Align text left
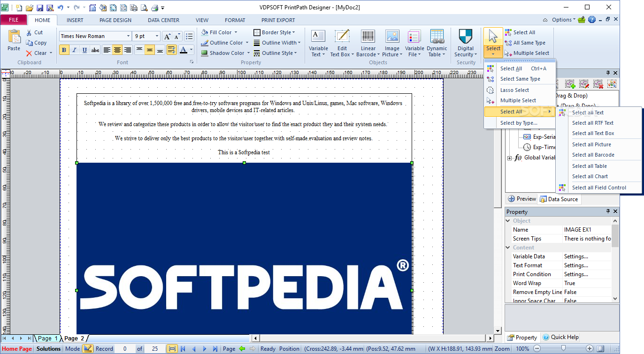The height and width of the screenshot is (354, 644). [x=107, y=50]
